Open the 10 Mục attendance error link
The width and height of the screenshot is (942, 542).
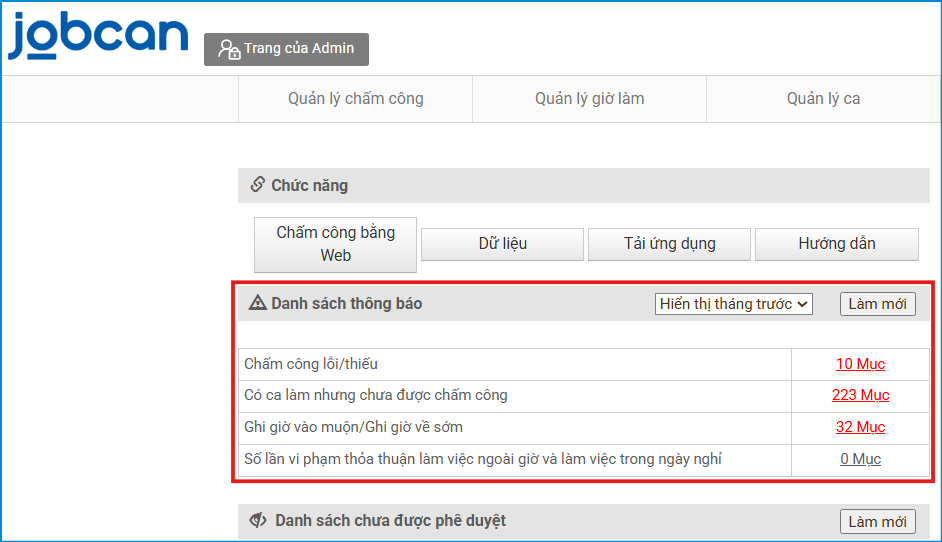click(x=860, y=364)
